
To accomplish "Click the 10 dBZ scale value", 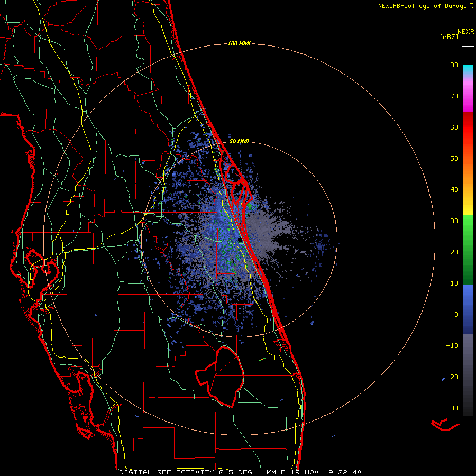I will (x=454, y=283).
